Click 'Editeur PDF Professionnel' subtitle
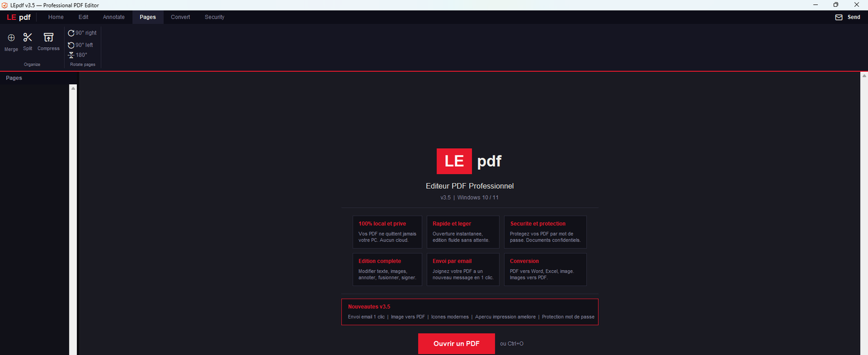868x355 pixels. click(470, 186)
